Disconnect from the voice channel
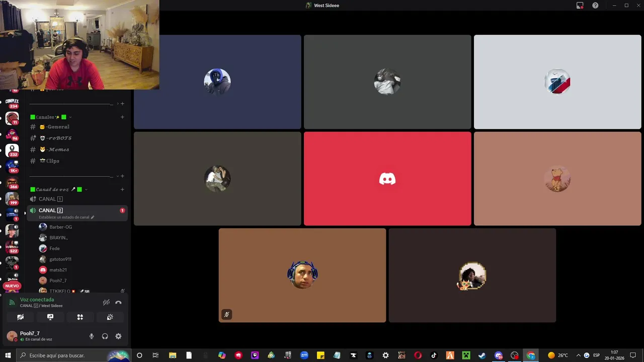The width and height of the screenshot is (644, 362). pos(118,302)
